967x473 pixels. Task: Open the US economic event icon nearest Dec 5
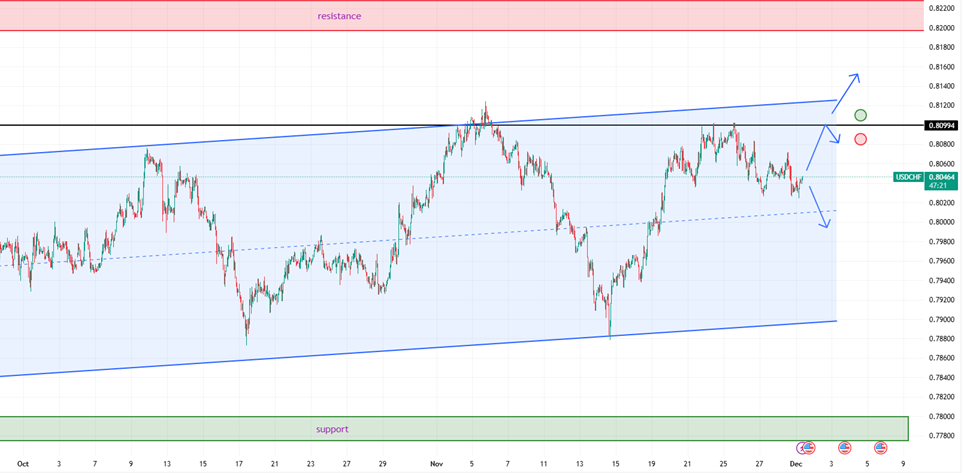pyautogui.click(x=880, y=447)
